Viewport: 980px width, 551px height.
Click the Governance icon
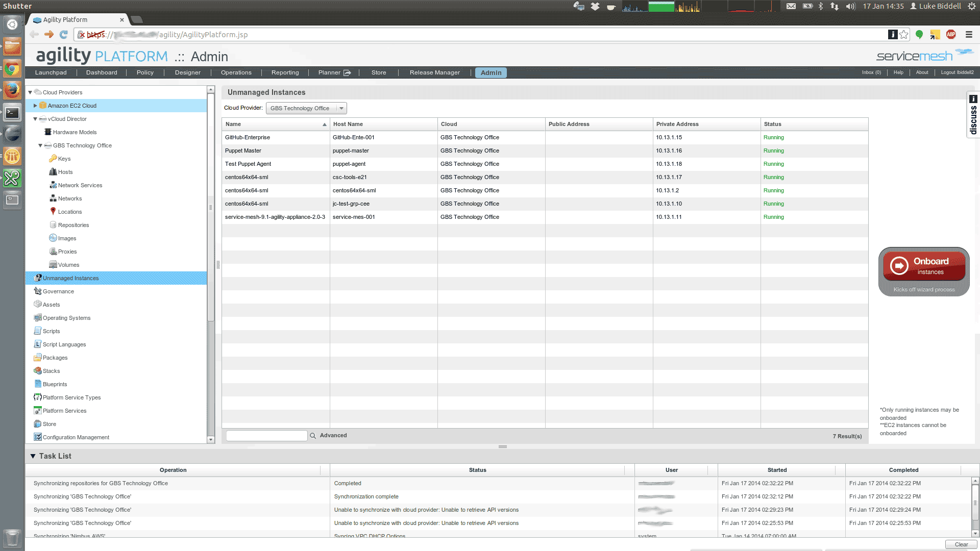pyautogui.click(x=37, y=291)
